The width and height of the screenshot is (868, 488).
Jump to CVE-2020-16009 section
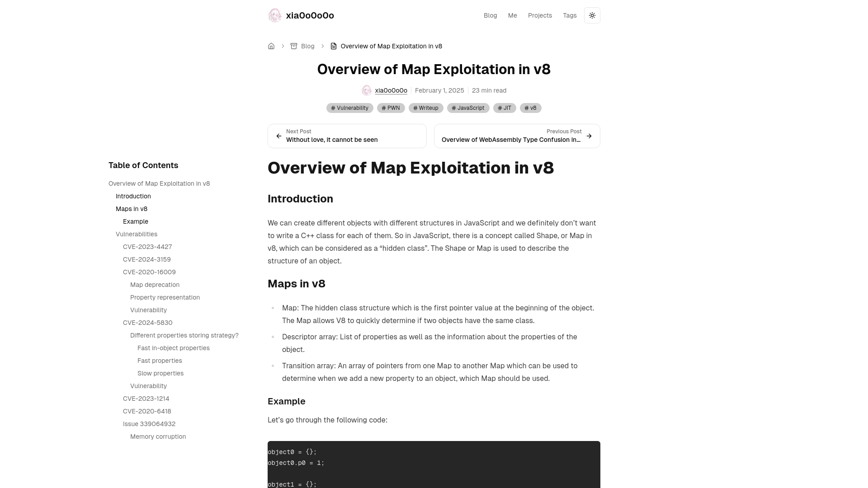click(149, 272)
